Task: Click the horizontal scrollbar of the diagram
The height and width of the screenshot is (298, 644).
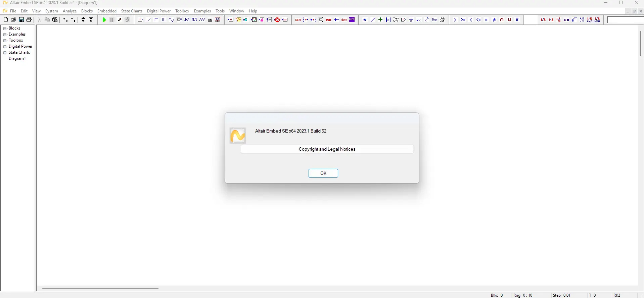Action: click(x=100, y=288)
